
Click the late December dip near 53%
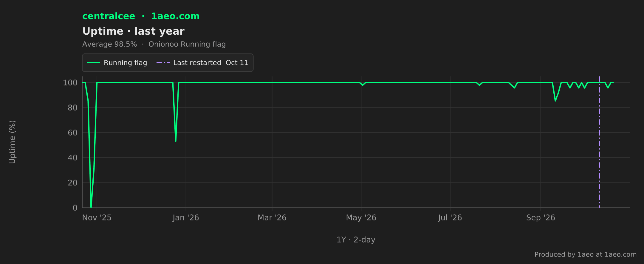[x=176, y=140]
